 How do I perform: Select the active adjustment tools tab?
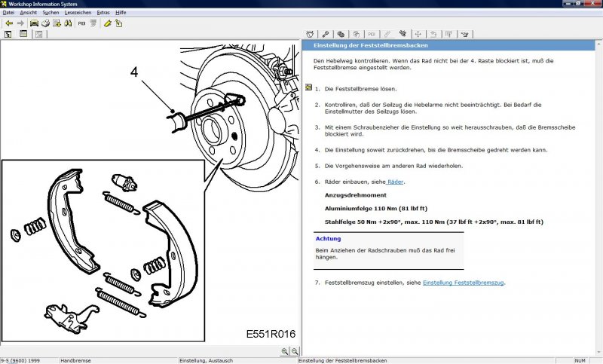[x=403, y=34]
